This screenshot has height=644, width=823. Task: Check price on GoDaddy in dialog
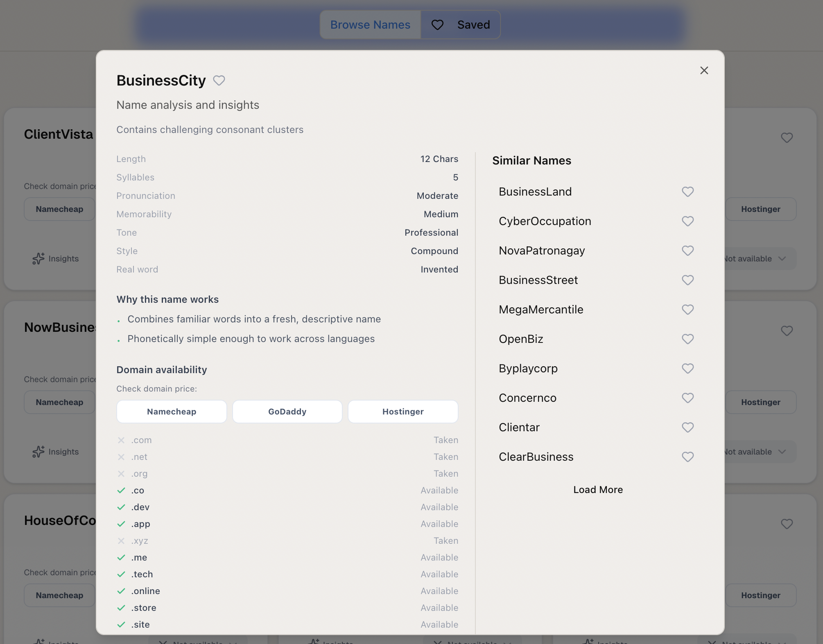[x=287, y=412]
